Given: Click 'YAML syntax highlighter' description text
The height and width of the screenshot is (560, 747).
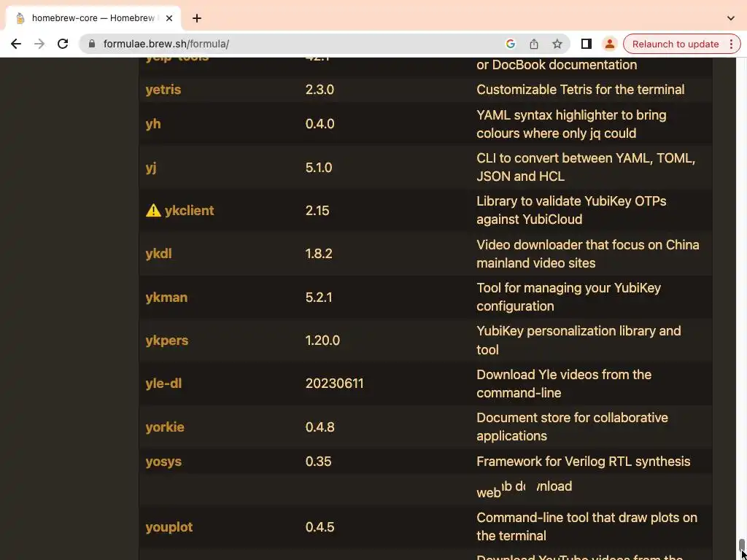Looking at the screenshot, I should (571, 124).
